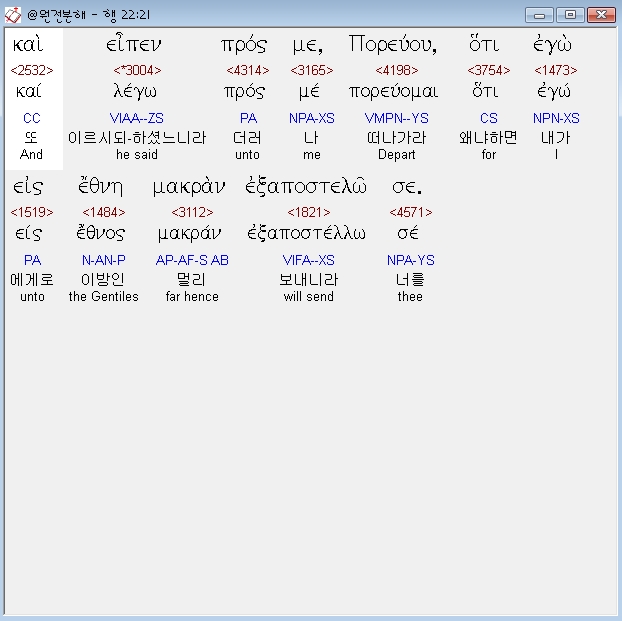Click the Korean gloss 이방인
622x621 pixels.
103,280
